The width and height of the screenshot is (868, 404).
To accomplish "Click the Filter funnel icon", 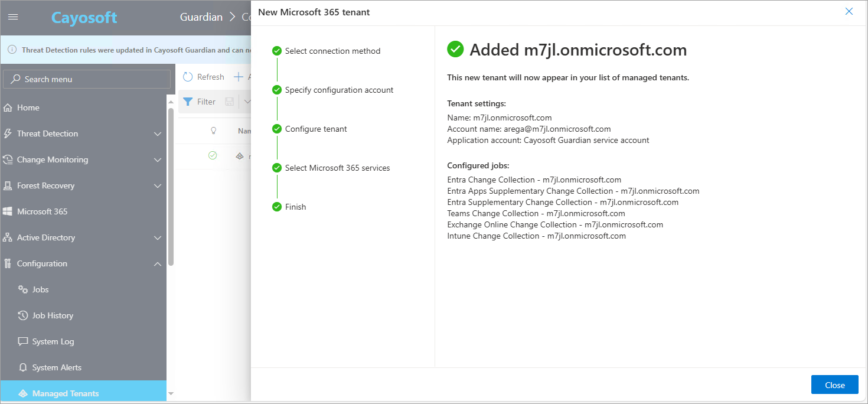I will [188, 102].
